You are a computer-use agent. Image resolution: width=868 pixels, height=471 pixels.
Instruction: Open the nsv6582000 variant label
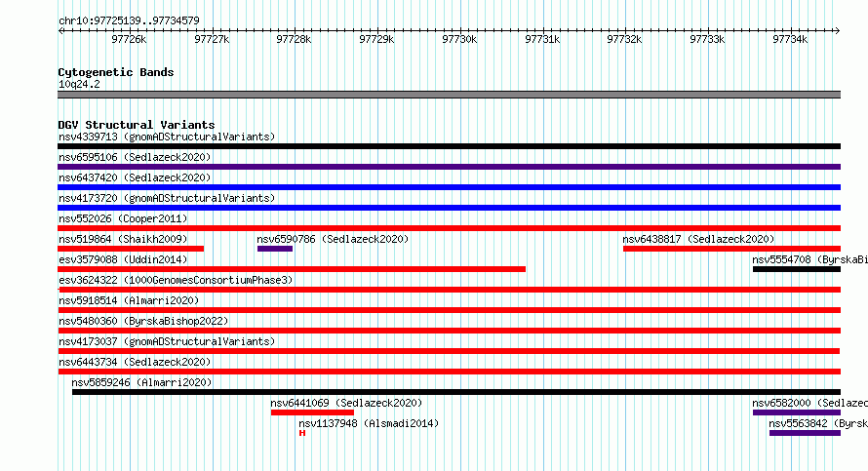click(x=809, y=403)
